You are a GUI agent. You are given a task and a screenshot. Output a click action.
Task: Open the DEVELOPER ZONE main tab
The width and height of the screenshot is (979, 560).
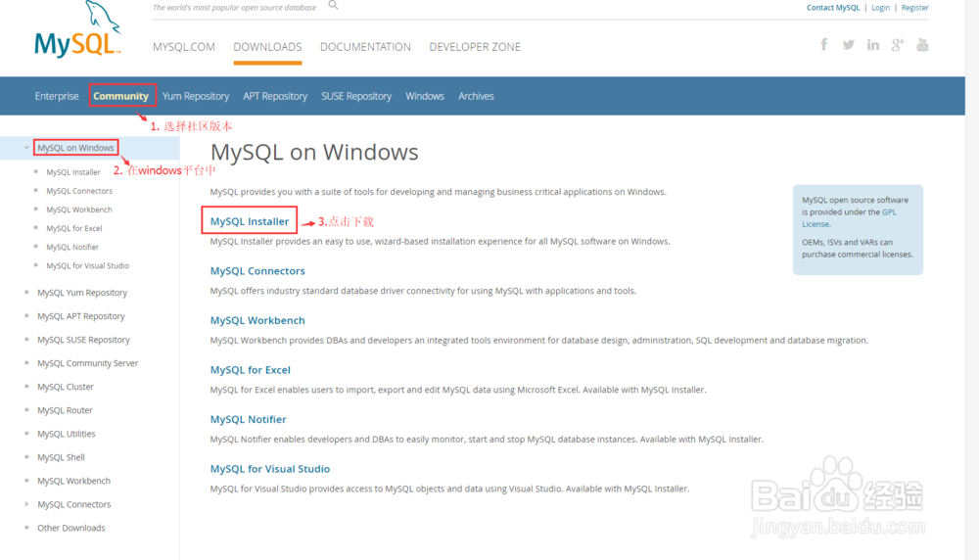[475, 47]
